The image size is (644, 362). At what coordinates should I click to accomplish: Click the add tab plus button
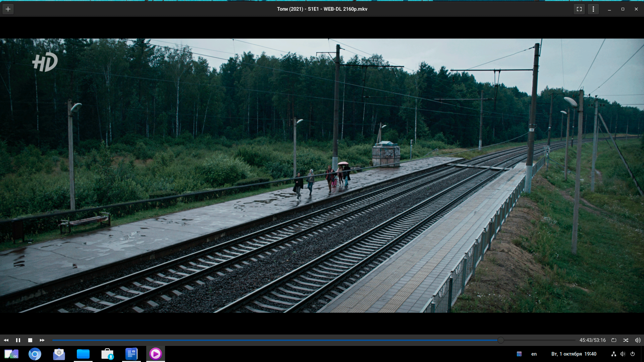pyautogui.click(x=8, y=9)
